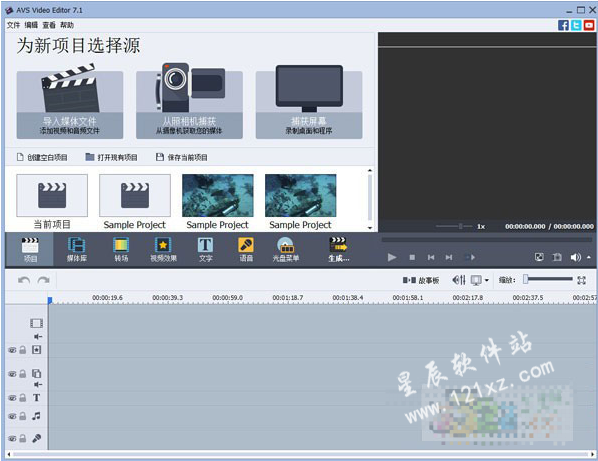The image size is (598, 461).
Task: Select the 当前项目 thumbnail
Action: click(x=52, y=196)
